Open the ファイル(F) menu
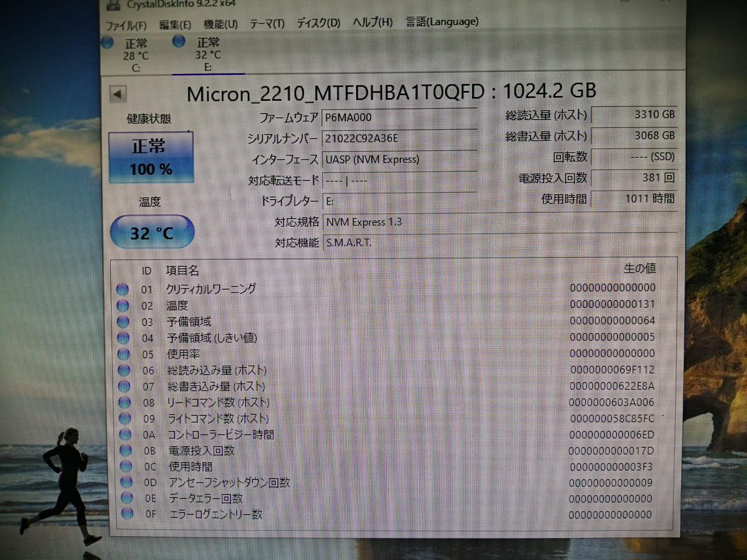The image size is (747, 560). coord(126,26)
